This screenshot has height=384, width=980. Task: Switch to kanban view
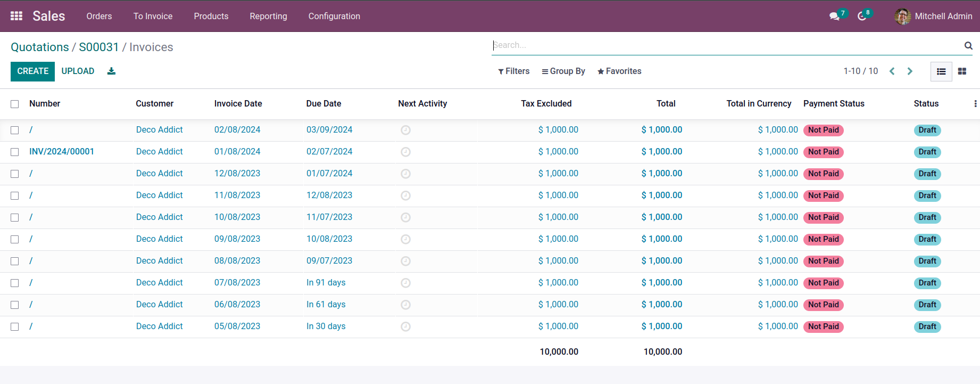(962, 71)
